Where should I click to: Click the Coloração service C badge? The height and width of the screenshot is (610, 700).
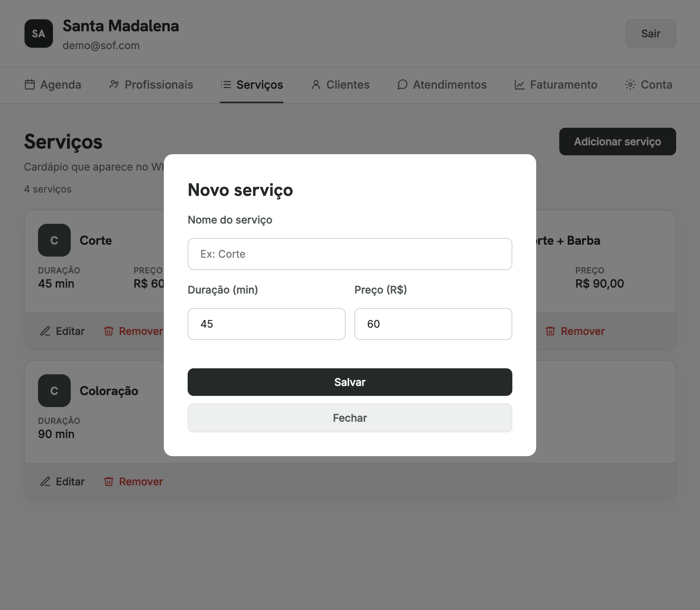[54, 391]
